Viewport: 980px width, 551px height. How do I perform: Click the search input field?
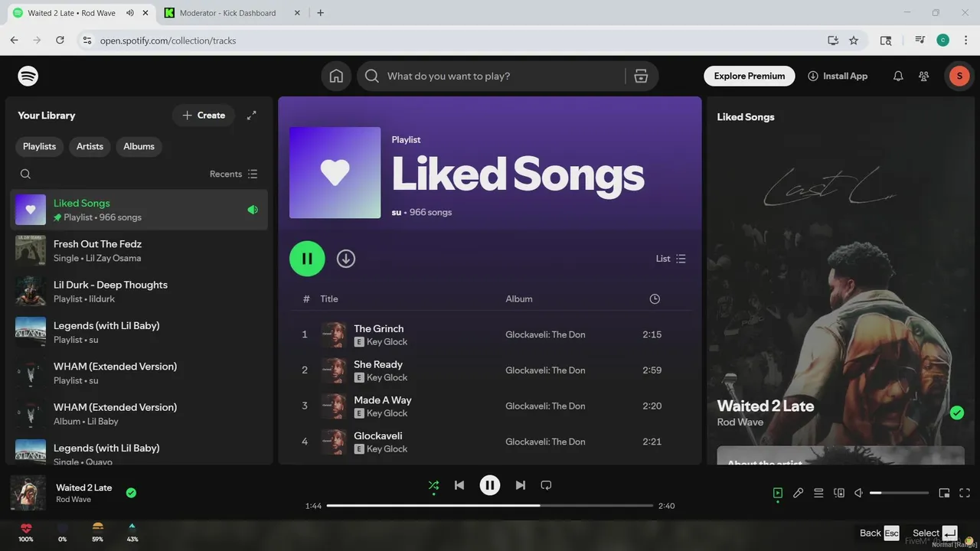tap(490, 76)
